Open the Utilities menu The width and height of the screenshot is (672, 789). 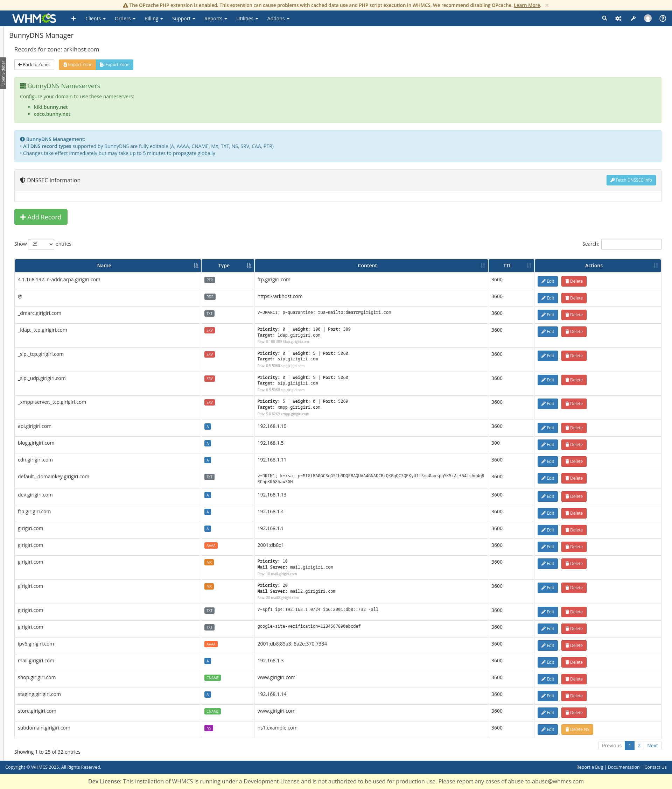coord(247,18)
